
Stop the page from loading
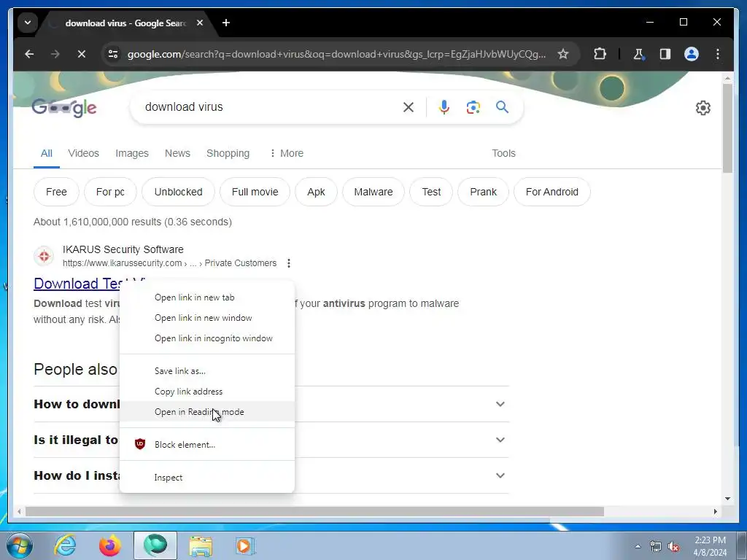coord(82,54)
